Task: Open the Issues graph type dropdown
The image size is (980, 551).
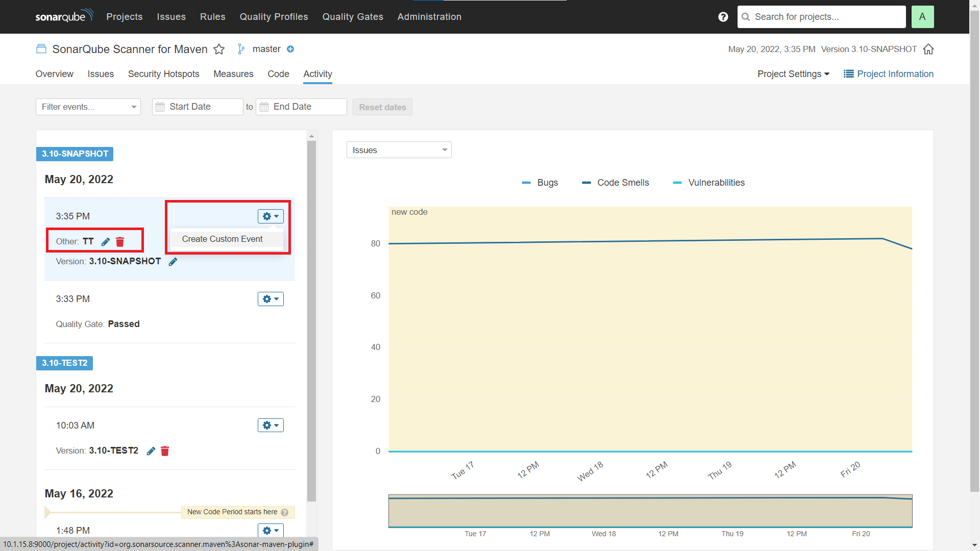Action: pyautogui.click(x=399, y=150)
